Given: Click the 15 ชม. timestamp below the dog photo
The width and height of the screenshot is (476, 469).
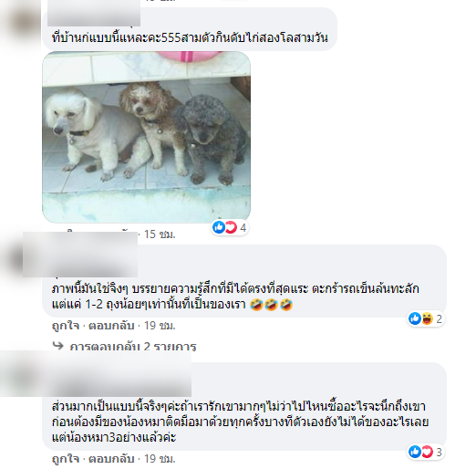Looking at the screenshot, I should [x=160, y=234].
